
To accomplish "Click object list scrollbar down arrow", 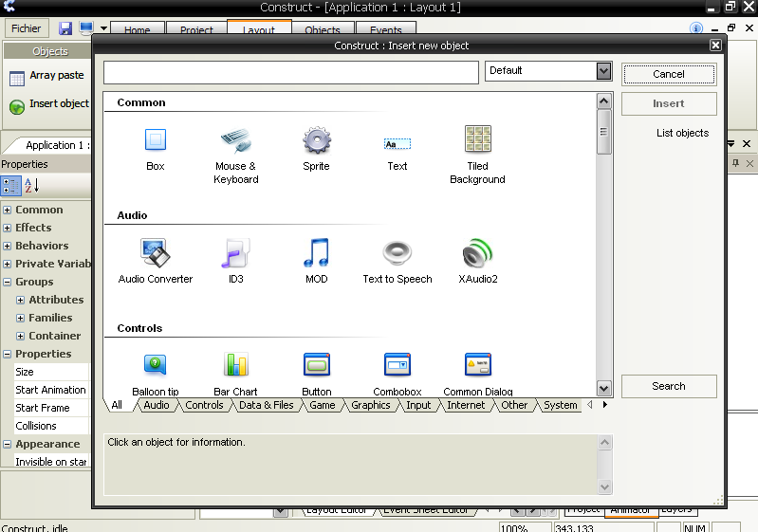I will 603,388.
